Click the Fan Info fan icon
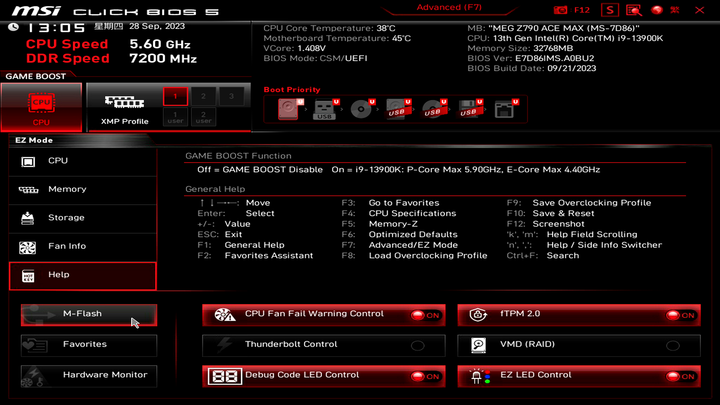720x405 pixels. click(x=28, y=248)
